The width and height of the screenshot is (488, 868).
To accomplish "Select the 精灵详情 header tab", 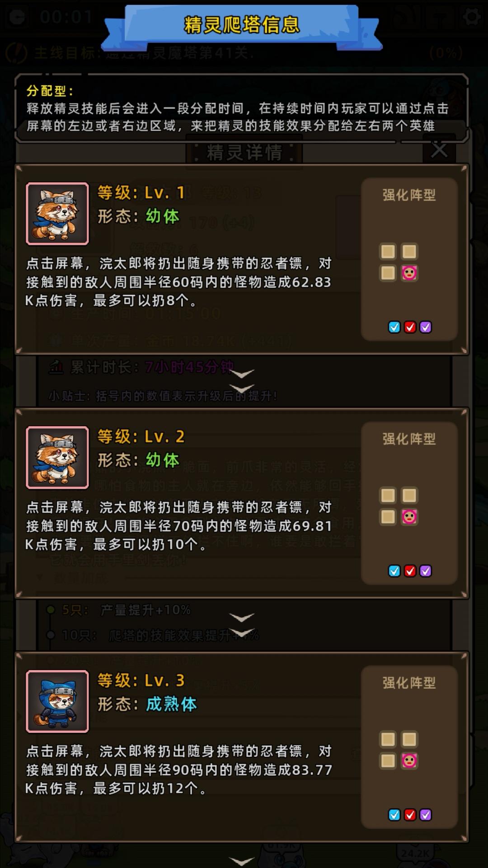I will [x=244, y=153].
